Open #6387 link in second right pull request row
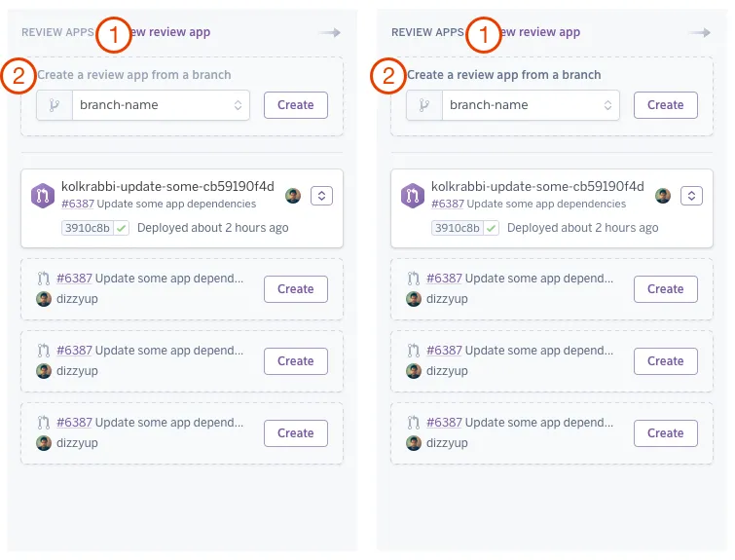Viewport: 735px width, 560px height. tap(444, 351)
